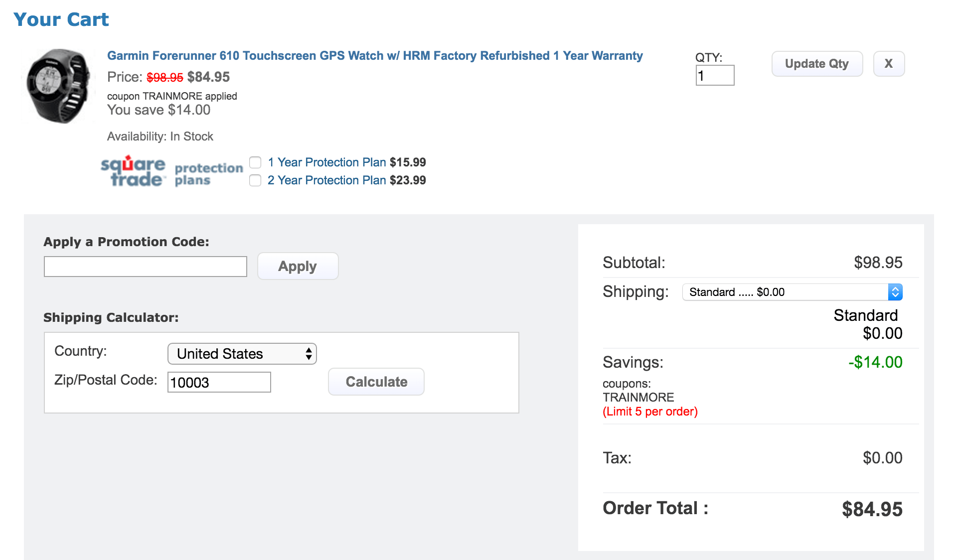Open the Standard shipping method dropdown
Screen dimensions: 953x560
[x=785, y=292]
